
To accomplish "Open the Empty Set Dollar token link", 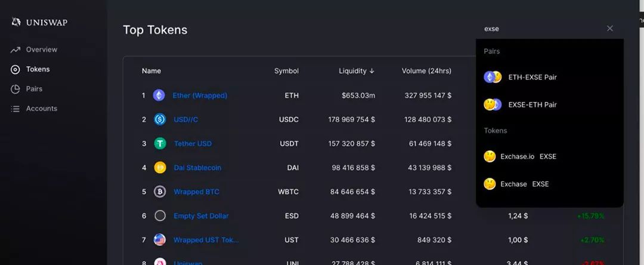I will (201, 216).
